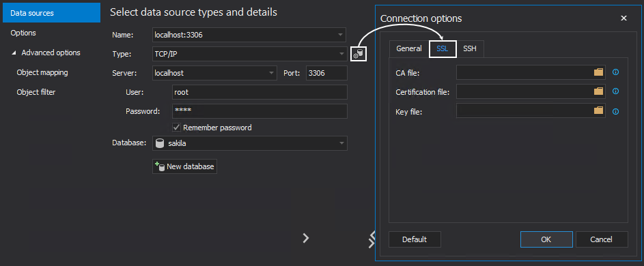Click the Default button
Screen dimensions: 644x266
415,239
